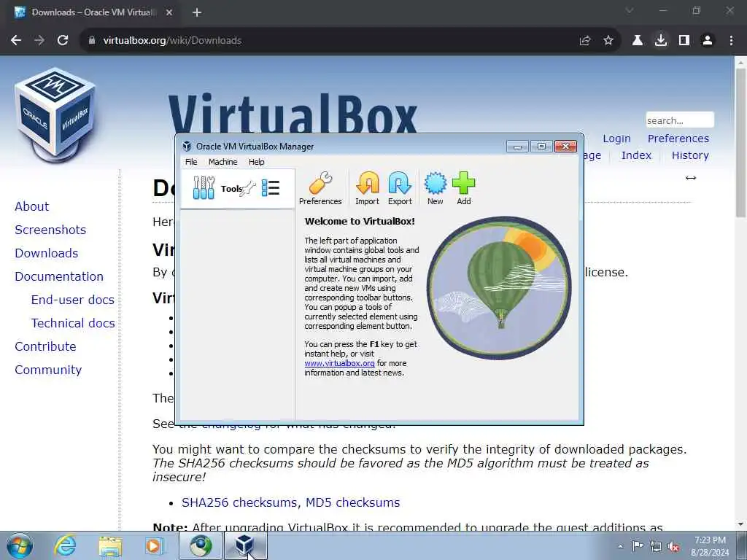This screenshot has height=560, width=747.
Task: Click the VirtualBox cube taskbar button
Action: 245,546
